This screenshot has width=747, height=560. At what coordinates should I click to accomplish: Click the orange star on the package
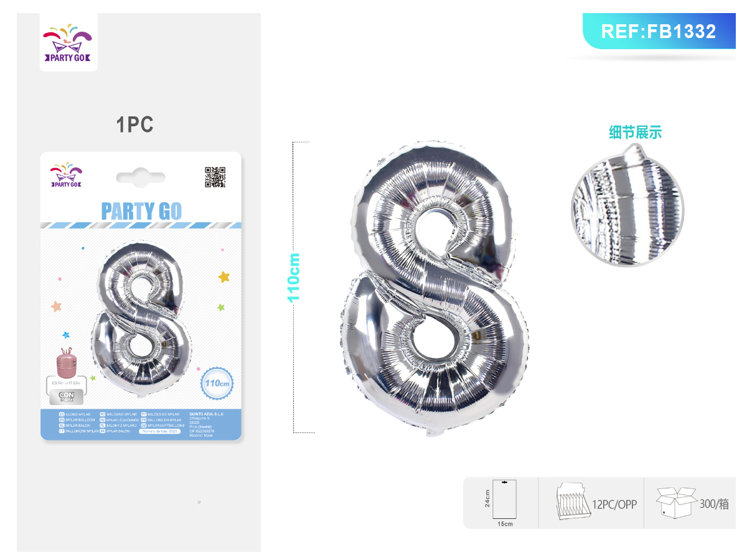tap(57, 306)
